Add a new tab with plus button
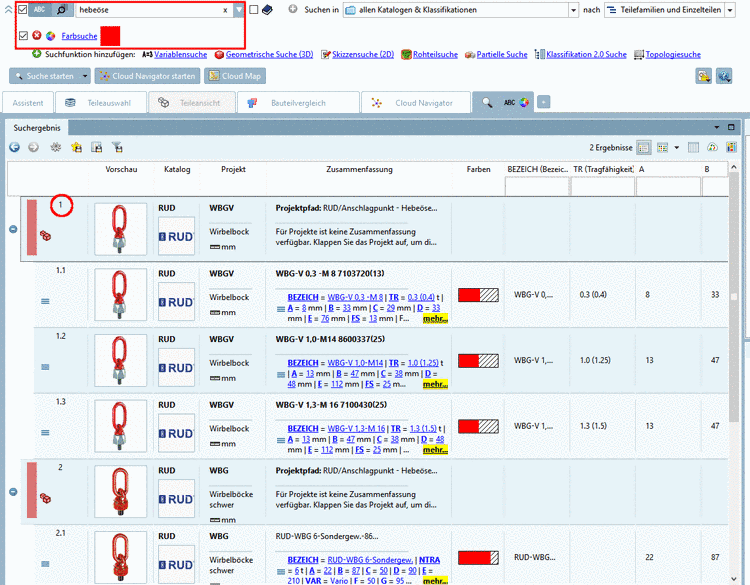Screen dimensions: 750x585 click(543, 102)
